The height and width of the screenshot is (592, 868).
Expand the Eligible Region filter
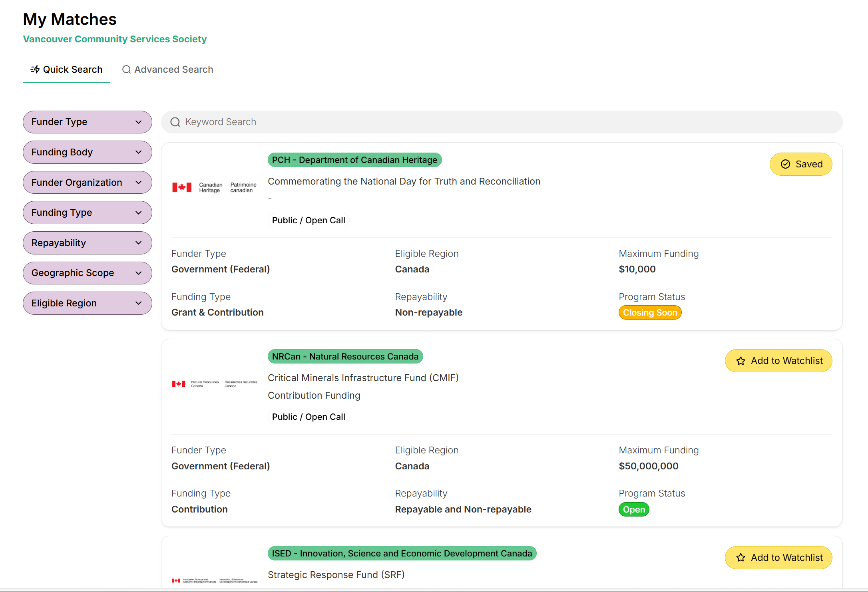[x=87, y=303]
